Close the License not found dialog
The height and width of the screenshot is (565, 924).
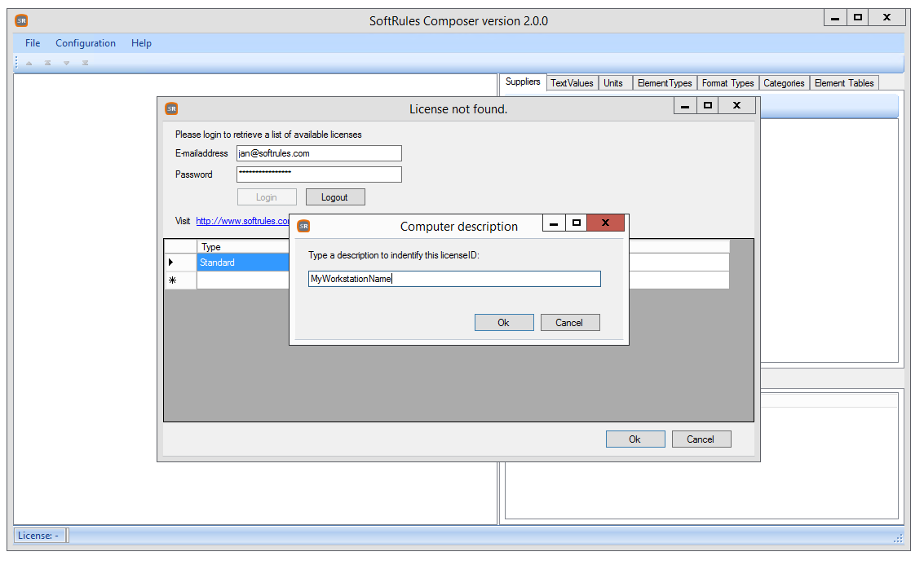[x=736, y=105]
